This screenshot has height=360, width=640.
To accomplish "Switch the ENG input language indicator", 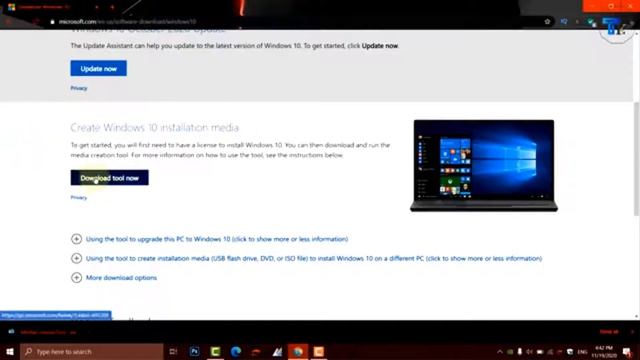I will point(582,351).
